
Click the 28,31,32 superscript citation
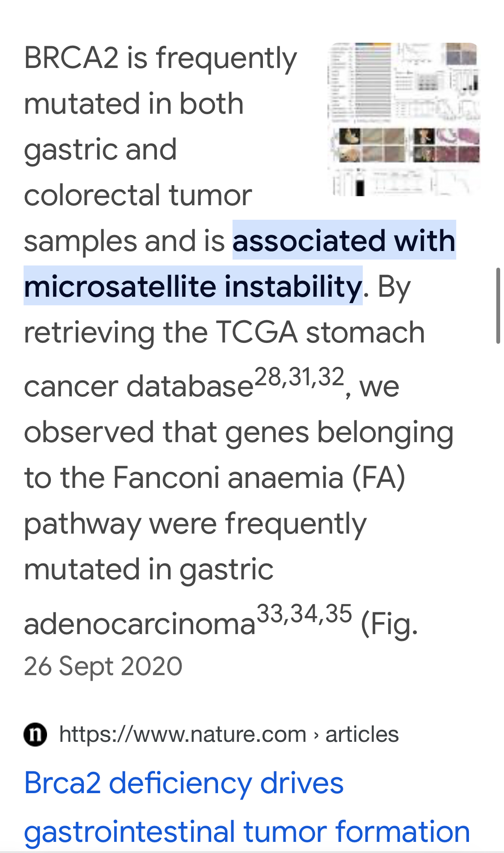click(299, 377)
